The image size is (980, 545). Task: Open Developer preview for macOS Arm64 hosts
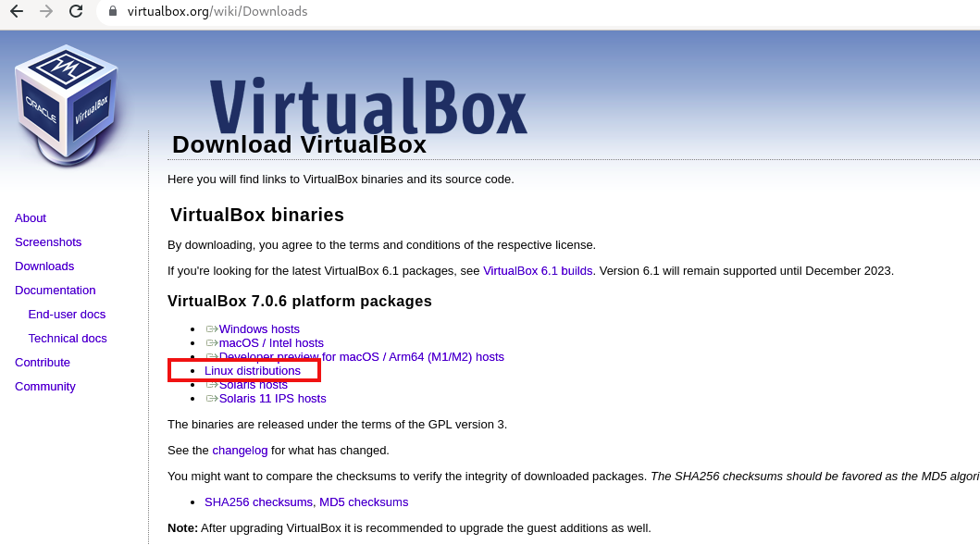361,357
